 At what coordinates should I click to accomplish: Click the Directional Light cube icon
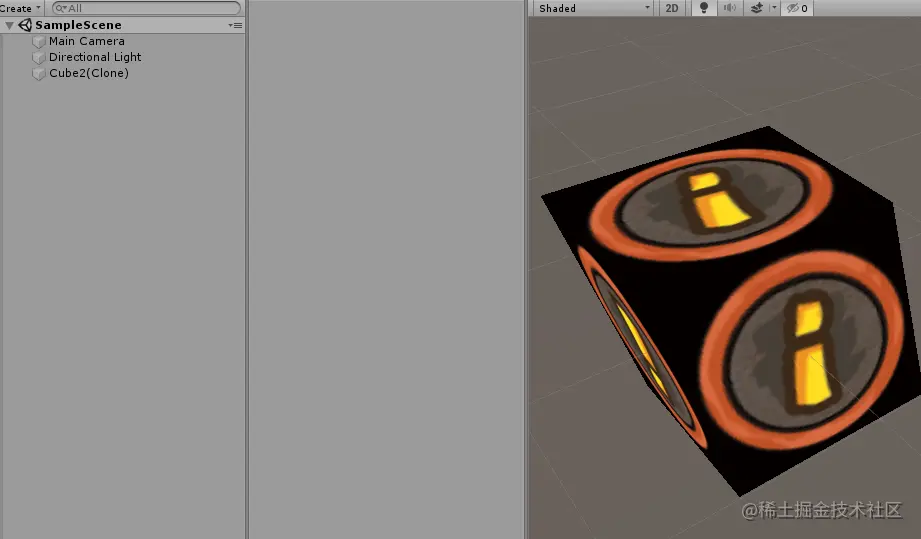coord(39,58)
